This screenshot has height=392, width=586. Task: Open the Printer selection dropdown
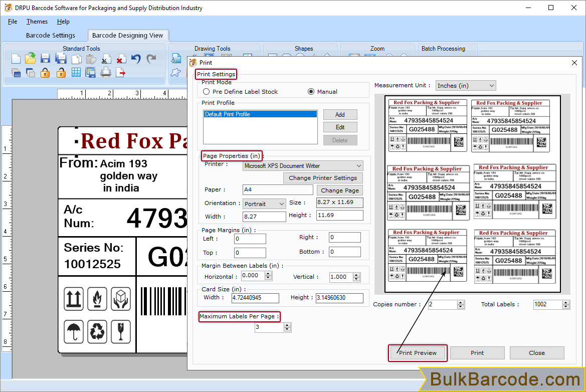click(x=303, y=165)
